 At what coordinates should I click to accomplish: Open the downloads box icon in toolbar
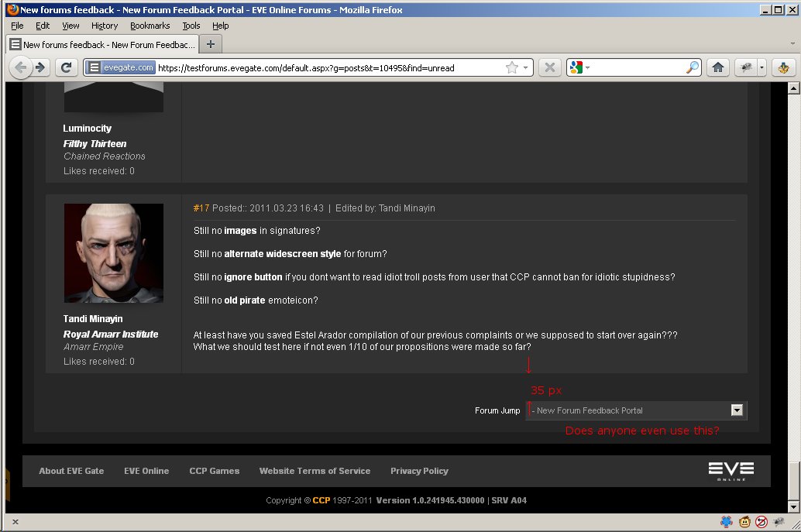(783, 67)
